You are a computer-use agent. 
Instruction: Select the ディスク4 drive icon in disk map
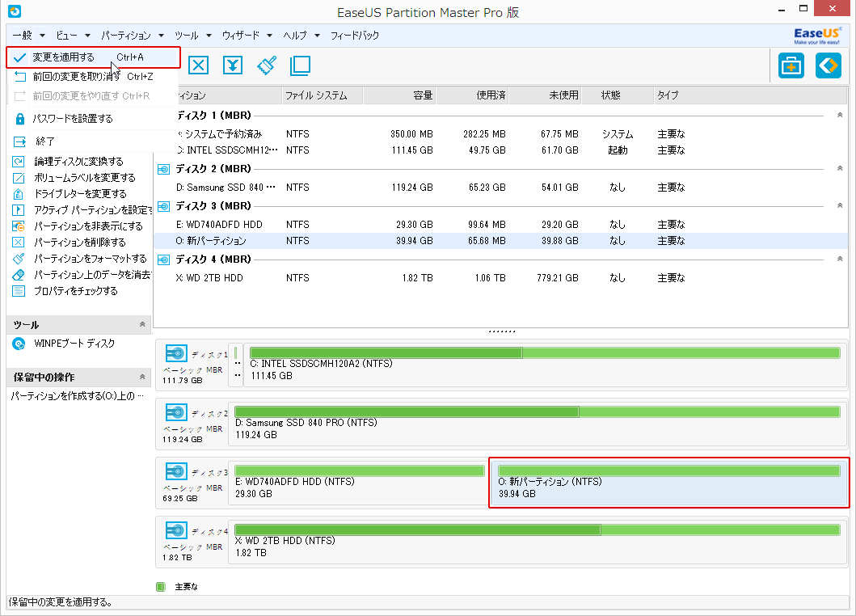[176, 530]
